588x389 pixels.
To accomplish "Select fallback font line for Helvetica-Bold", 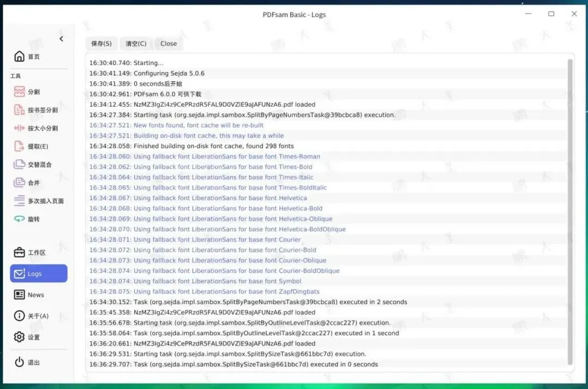I will point(326,208).
